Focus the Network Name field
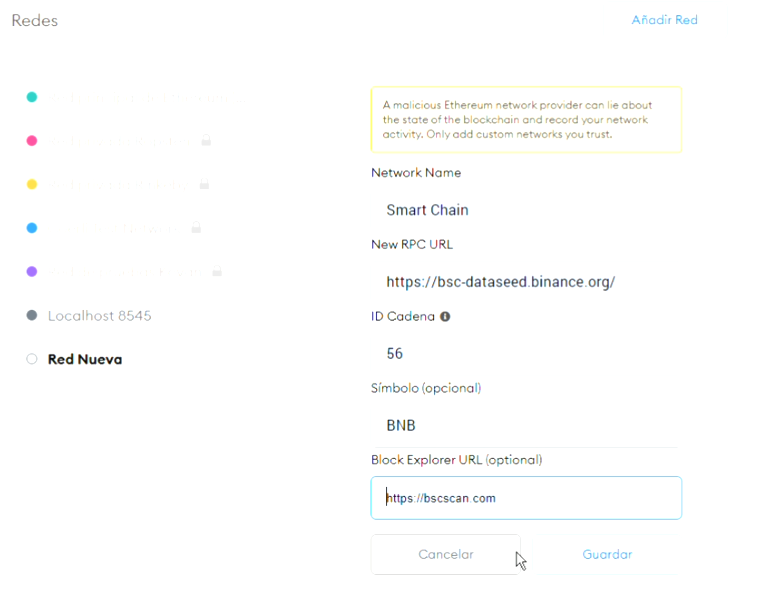 [526, 210]
